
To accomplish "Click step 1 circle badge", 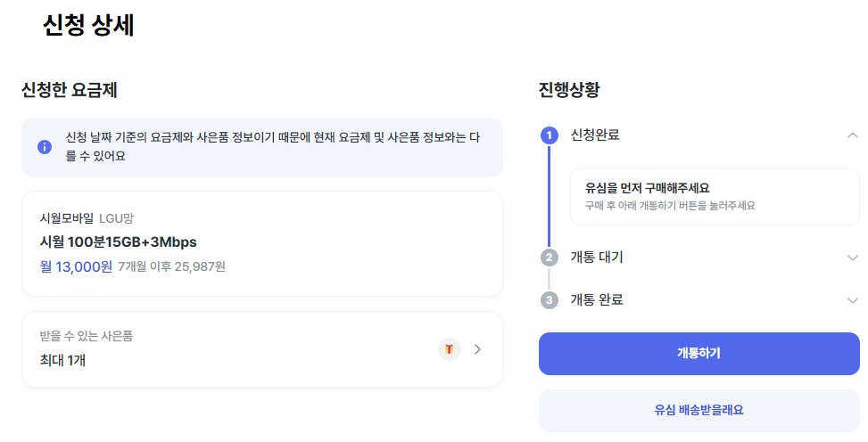I will 550,135.
